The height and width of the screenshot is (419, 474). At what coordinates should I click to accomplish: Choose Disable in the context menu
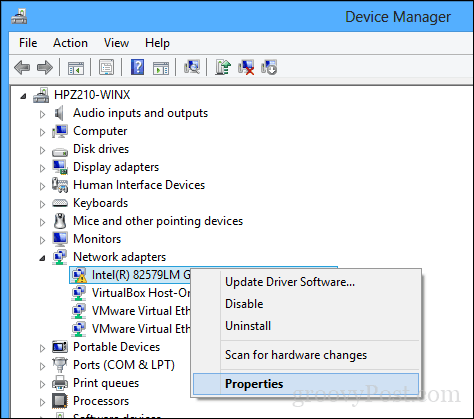coord(306,304)
